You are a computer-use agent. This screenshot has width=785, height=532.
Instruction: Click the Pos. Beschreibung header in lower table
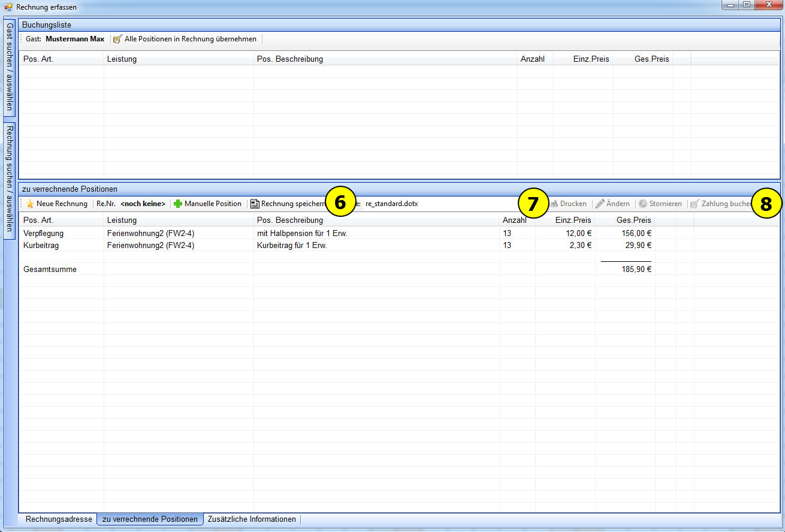pyautogui.click(x=289, y=220)
